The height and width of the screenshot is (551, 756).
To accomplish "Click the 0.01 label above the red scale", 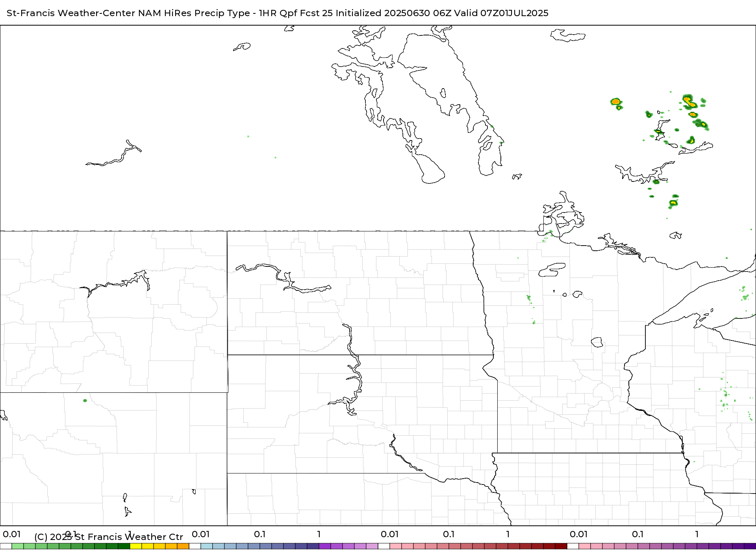I will [x=390, y=534].
